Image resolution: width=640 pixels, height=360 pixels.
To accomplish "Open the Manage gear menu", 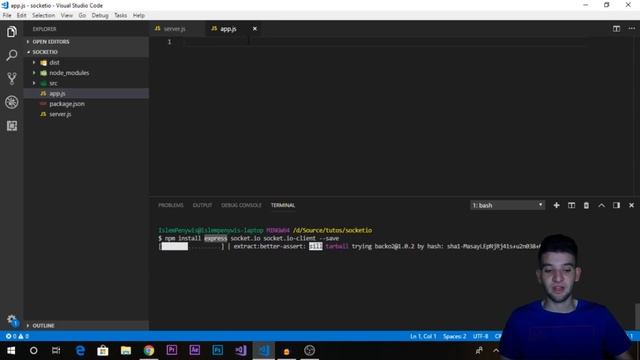I will point(11,320).
